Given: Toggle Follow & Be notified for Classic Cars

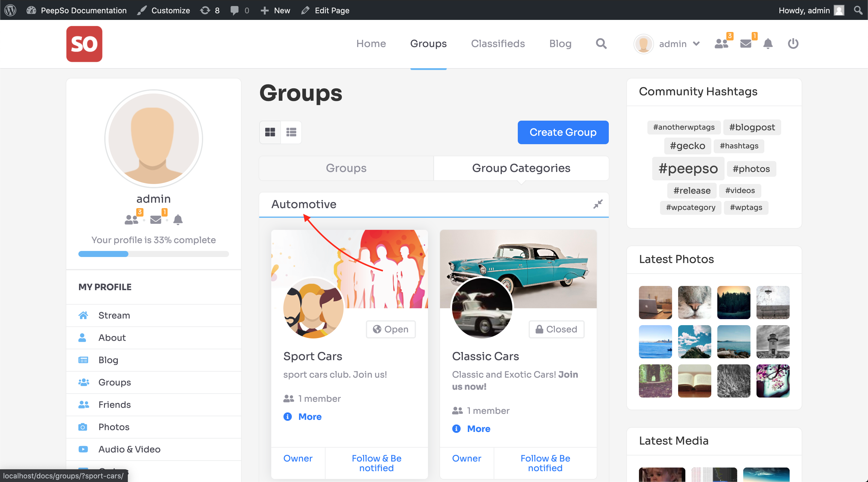Looking at the screenshot, I should click(545, 463).
